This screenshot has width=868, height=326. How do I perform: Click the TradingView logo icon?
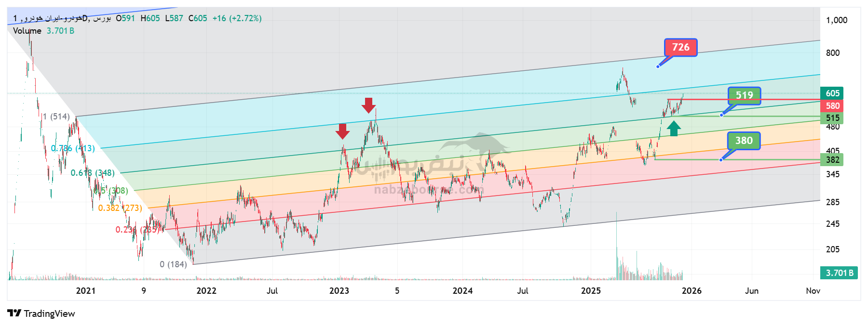coord(14,313)
